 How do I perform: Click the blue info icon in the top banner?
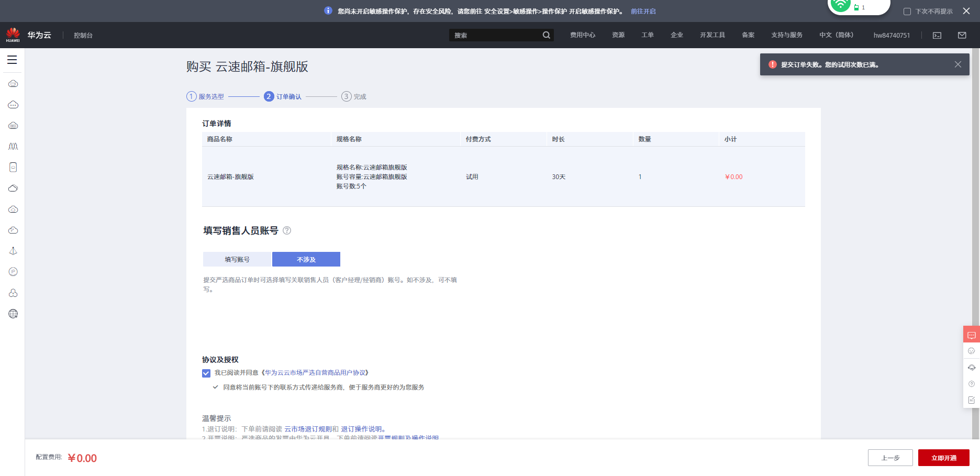[328, 10]
